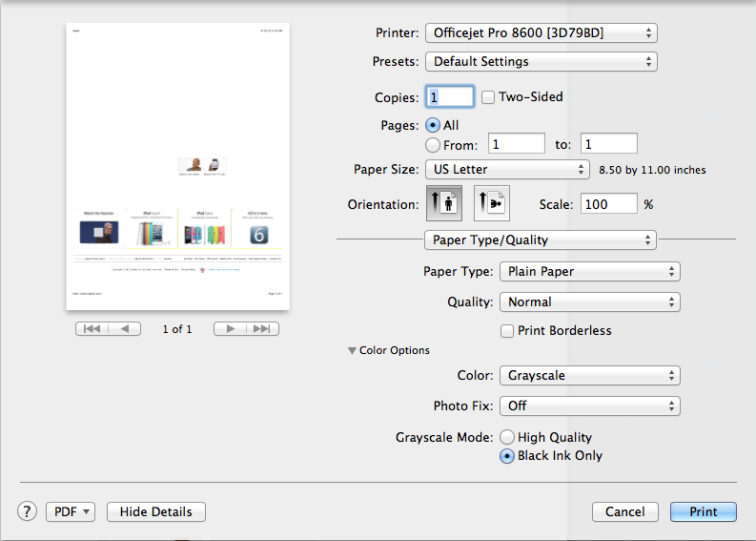Click the Scale percentage field
The height and width of the screenshot is (541, 756).
609,204
